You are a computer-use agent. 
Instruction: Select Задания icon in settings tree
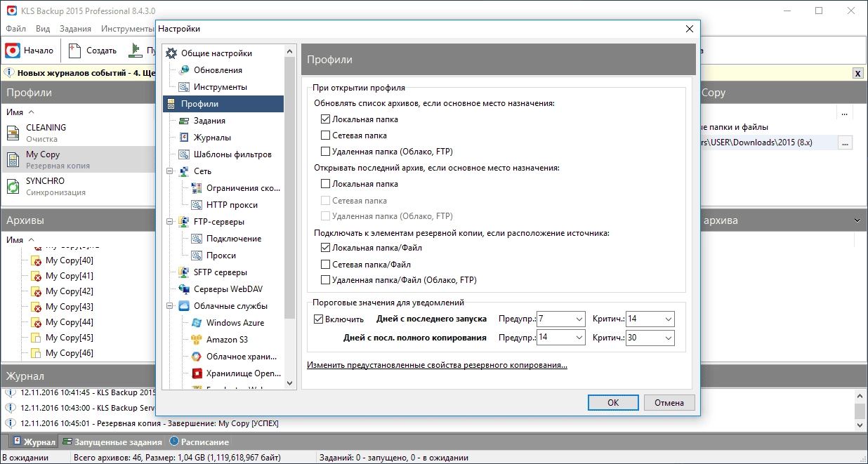[x=184, y=121]
